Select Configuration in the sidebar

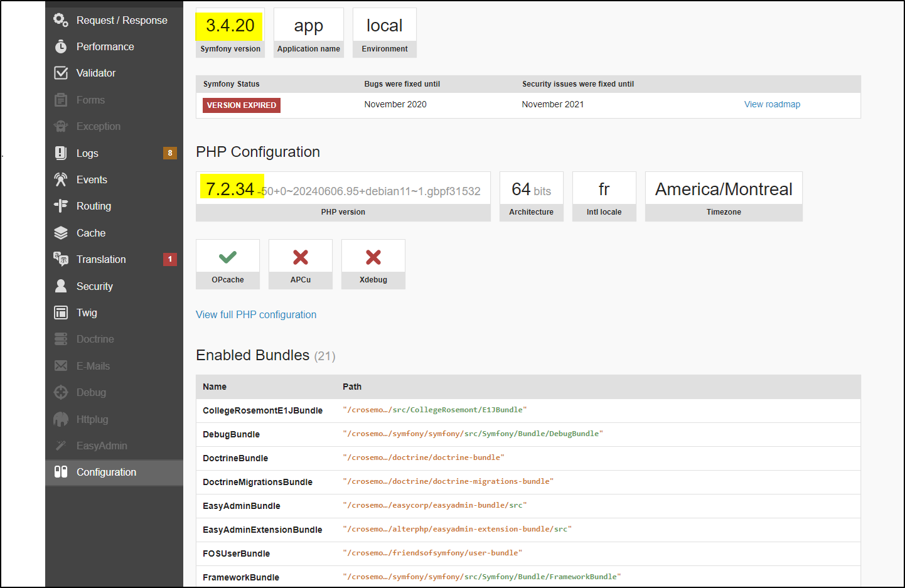tap(106, 472)
